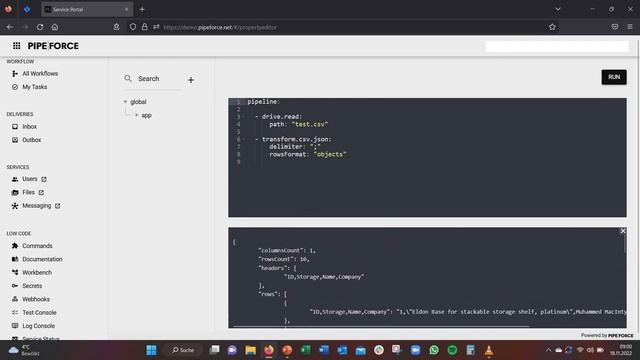Image resolution: width=640 pixels, height=360 pixels.
Task: Collapse the global tree node
Action: tap(125, 102)
